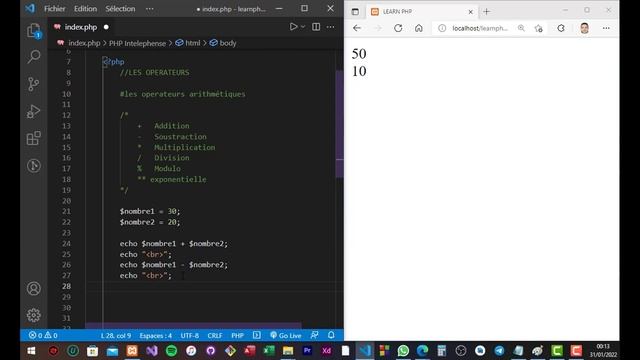Viewport: 640px width, 360px height.
Task: Click L 28, col 9 cursor position
Action: coord(116,336)
